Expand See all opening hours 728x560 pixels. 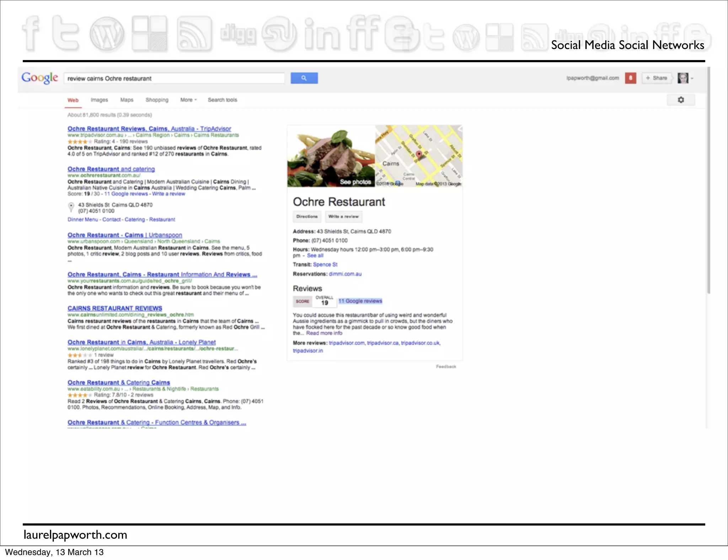coord(315,255)
